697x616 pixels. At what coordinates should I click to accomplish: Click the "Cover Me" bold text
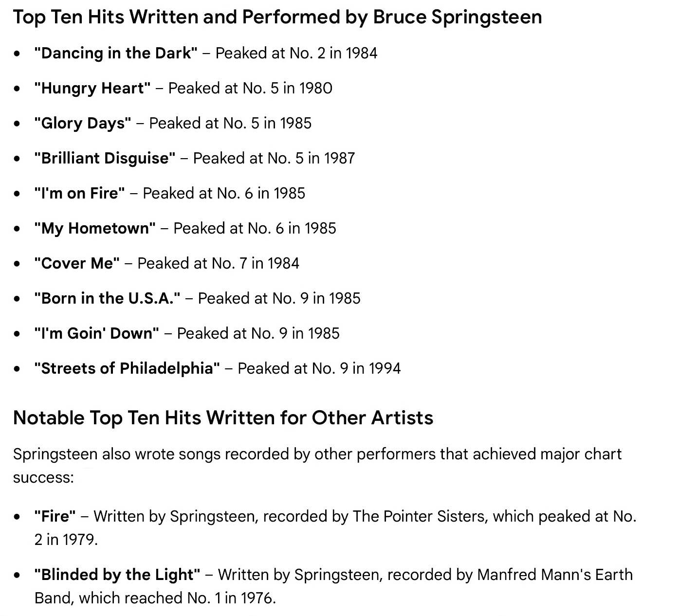(77, 263)
